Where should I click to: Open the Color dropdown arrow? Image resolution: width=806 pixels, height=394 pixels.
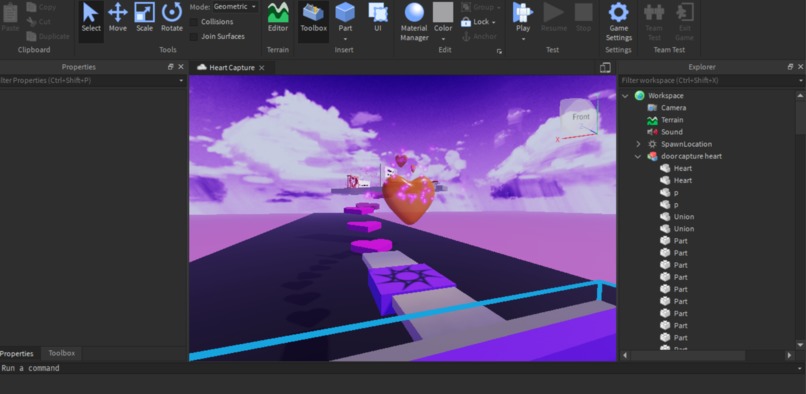(443, 39)
